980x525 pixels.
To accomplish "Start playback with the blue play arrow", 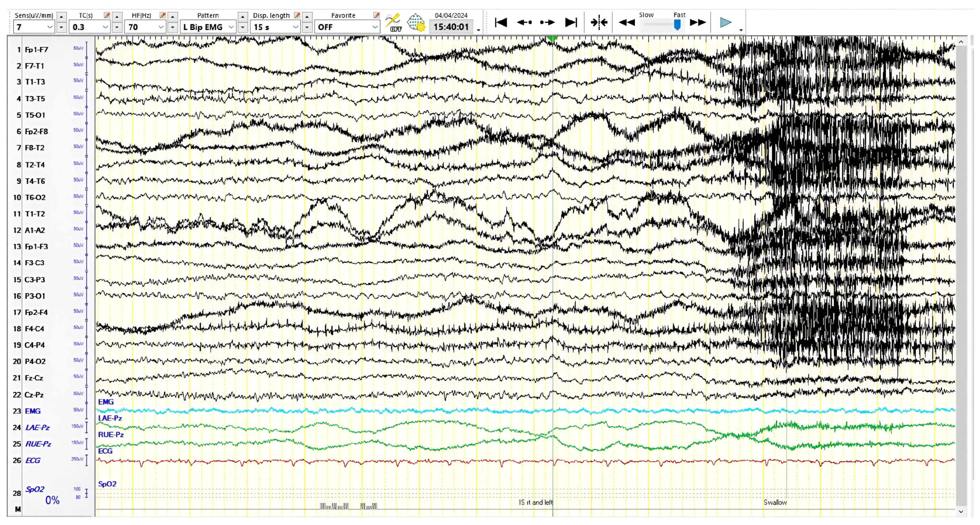I will 726,22.
